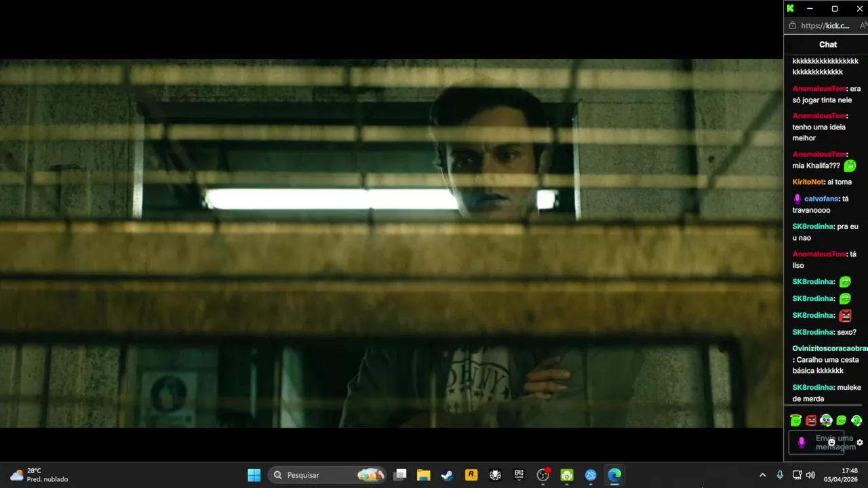
Task: Expand the hidden system tray icons chevron
Action: (x=762, y=475)
